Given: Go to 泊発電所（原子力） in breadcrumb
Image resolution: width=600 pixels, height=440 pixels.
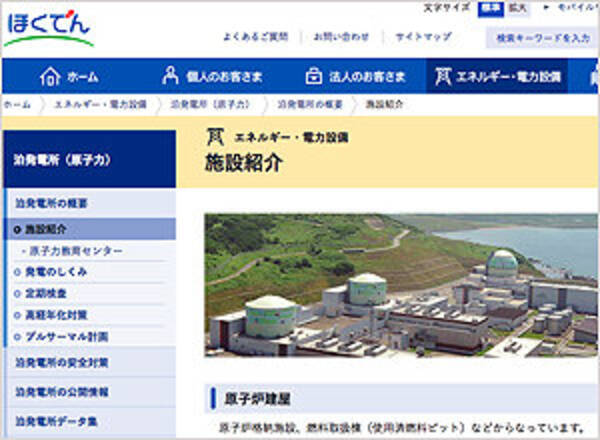Looking at the screenshot, I should [x=210, y=104].
